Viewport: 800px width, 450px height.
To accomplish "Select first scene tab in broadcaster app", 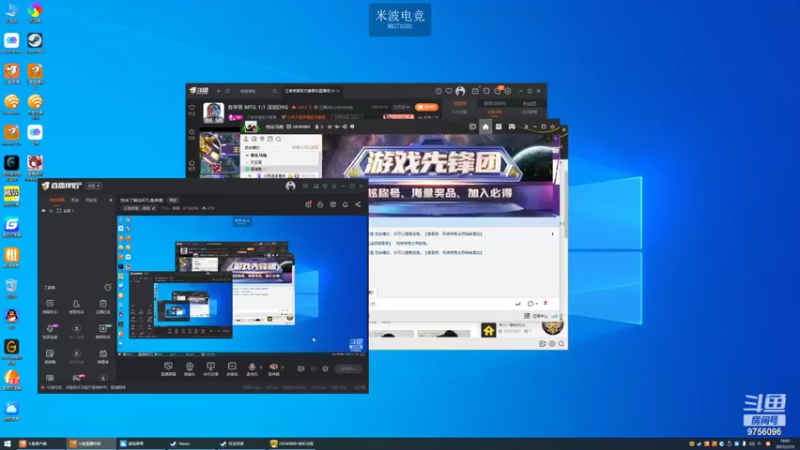I will [57, 200].
